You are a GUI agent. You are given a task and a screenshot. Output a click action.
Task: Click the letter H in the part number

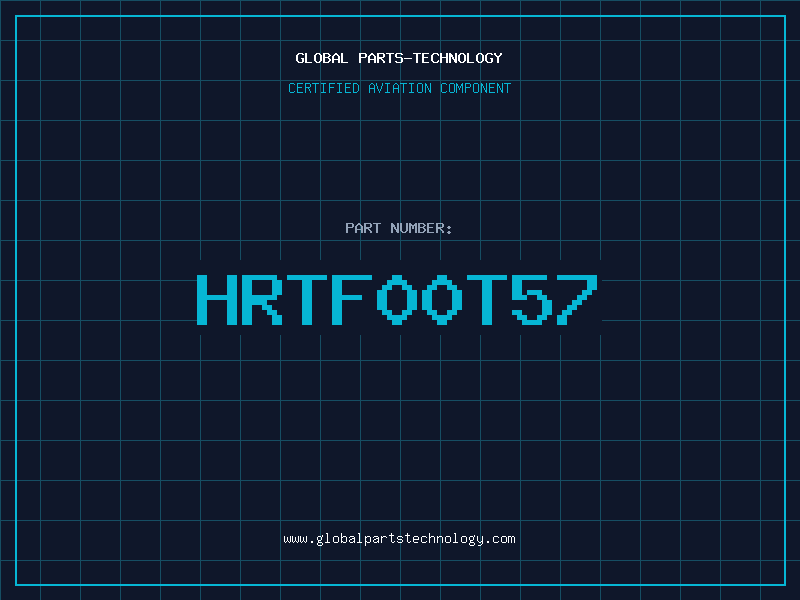(215, 298)
